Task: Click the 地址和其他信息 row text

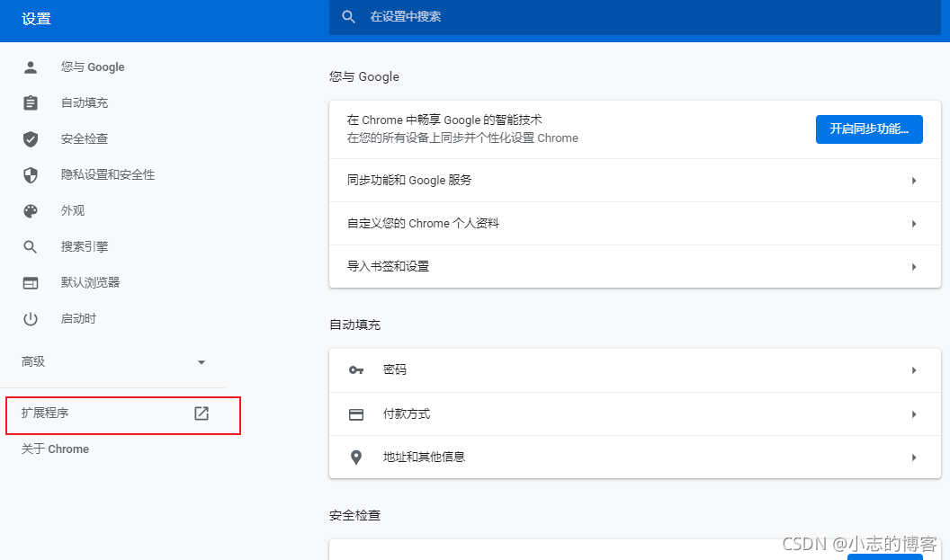Action: (424, 458)
